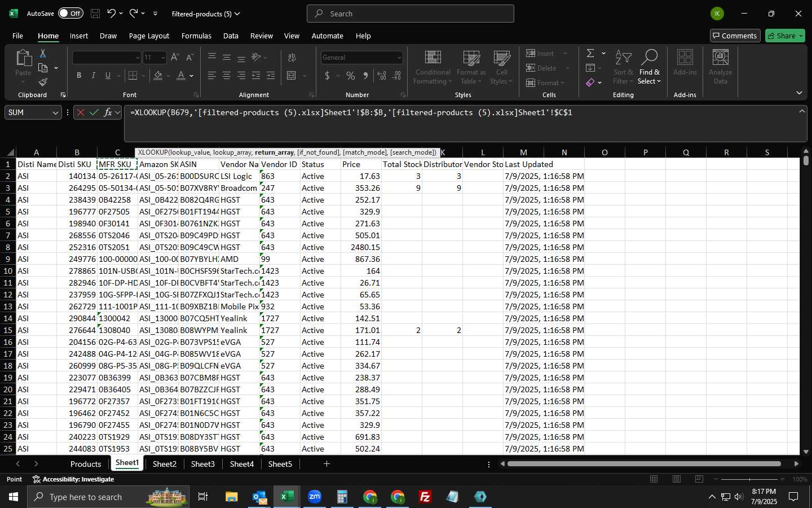Open Zoom app from taskbar
This screenshot has width=812, height=508.
coord(314,497)
